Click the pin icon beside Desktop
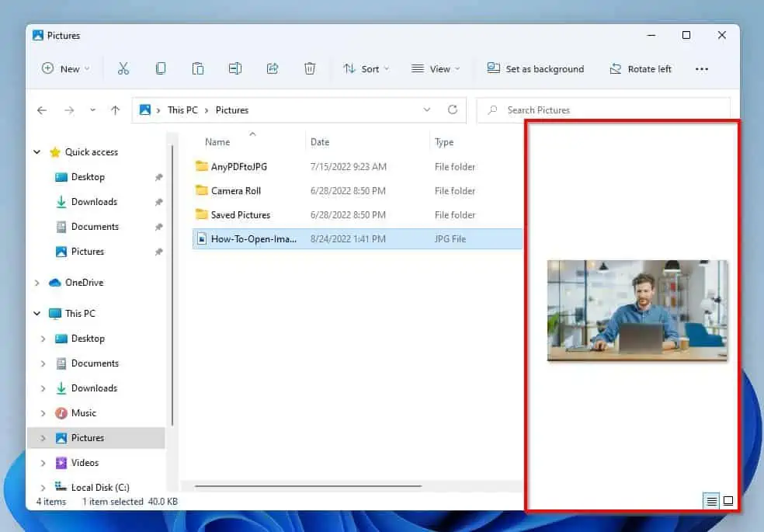The height and width of the screenshot is (532, 764). [158, 177]
